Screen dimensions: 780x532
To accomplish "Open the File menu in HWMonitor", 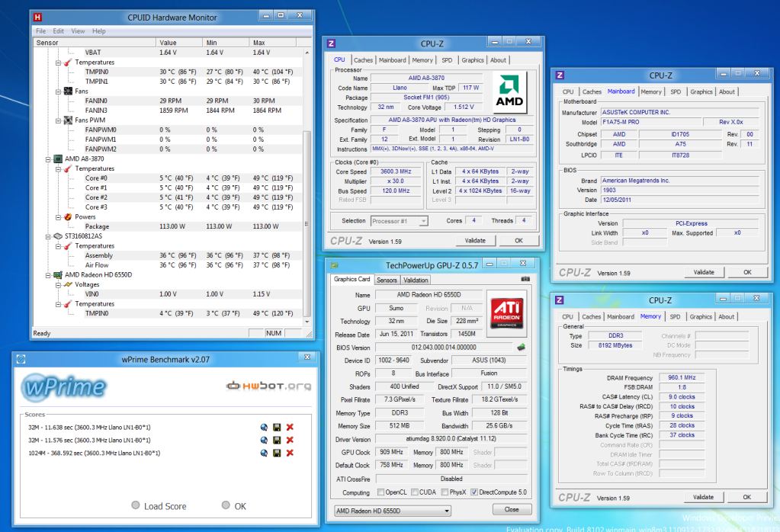I will (40, 30).
